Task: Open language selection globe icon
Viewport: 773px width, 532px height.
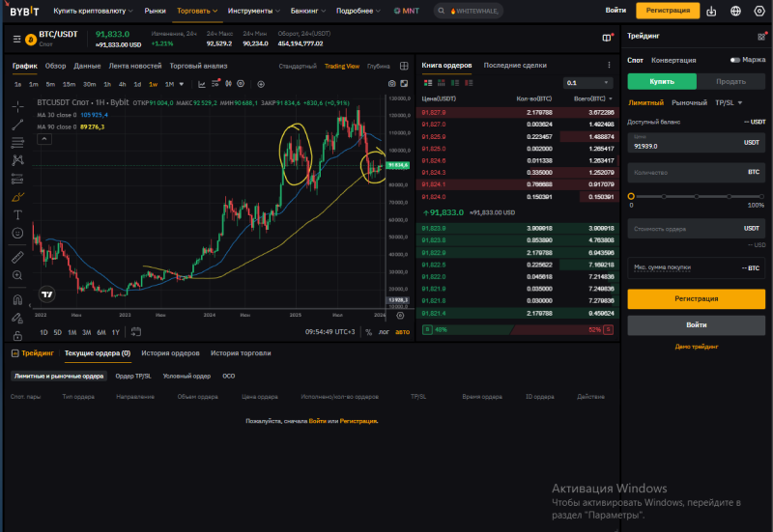Action: 735,11
